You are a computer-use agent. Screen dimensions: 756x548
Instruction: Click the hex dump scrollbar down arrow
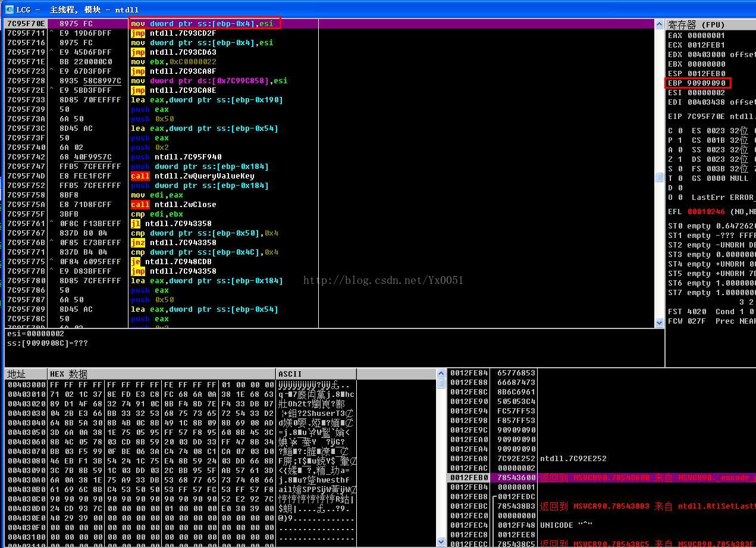441,542
